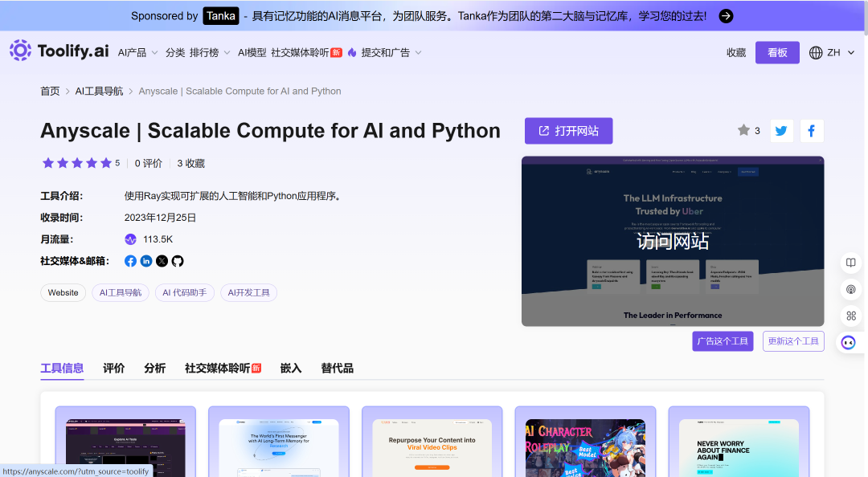This screenshot has height=477, width=868.
Task: Open the chatbot assistant icon in sidebar
Action: point(849,343)
